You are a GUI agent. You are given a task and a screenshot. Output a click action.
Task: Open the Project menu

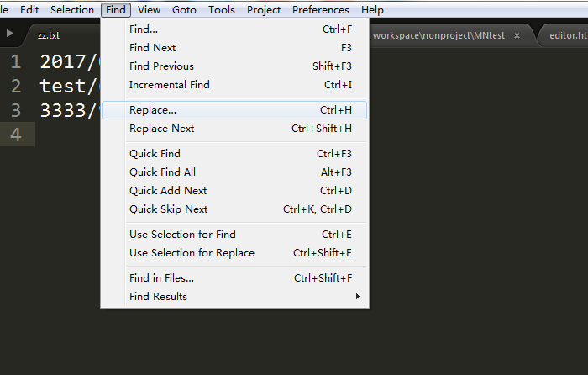pyautogui.click(x=264, y=10)
